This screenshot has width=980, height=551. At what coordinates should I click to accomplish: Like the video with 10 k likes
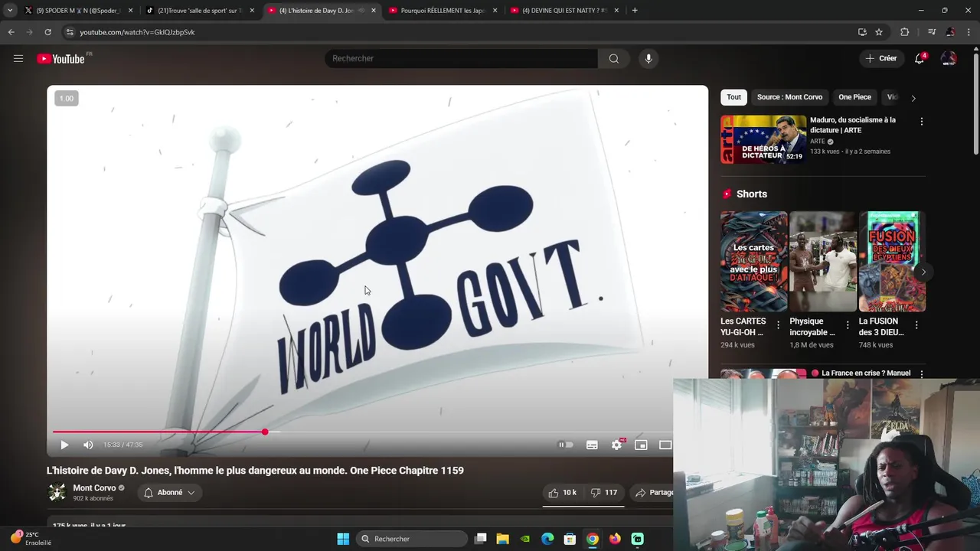(562, 493)
